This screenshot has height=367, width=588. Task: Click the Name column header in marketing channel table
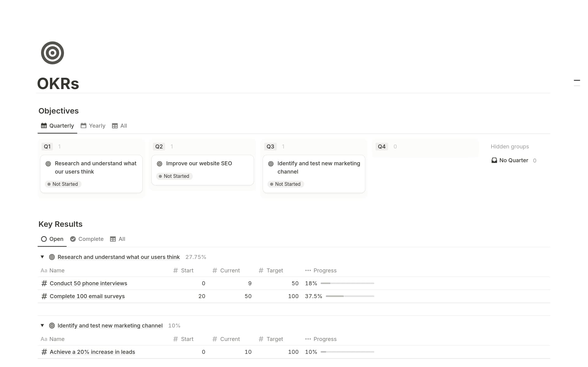click(x=52, y=339)
